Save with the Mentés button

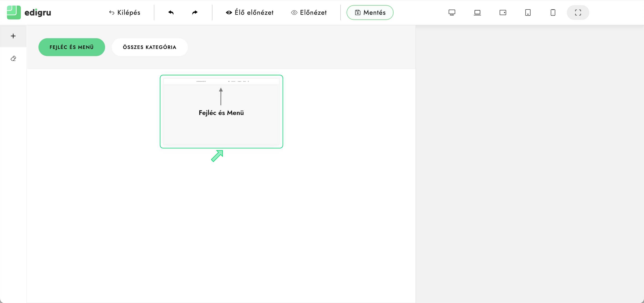(370, 13)
